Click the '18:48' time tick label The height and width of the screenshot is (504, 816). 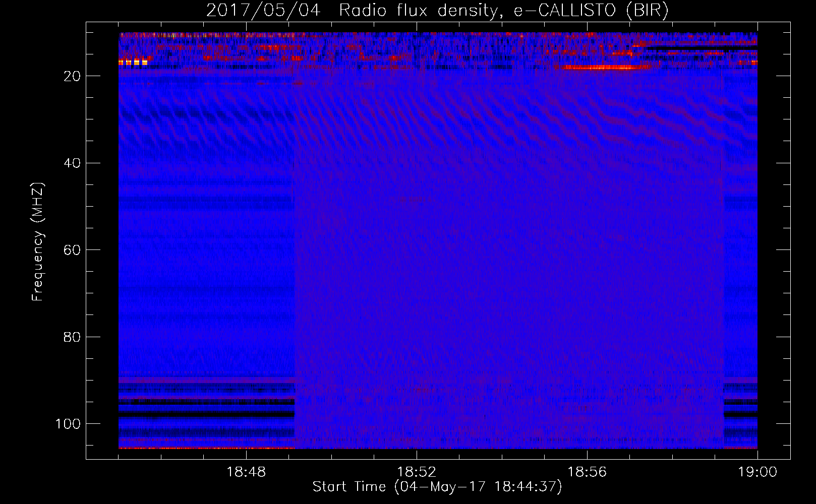pos(246,472)
